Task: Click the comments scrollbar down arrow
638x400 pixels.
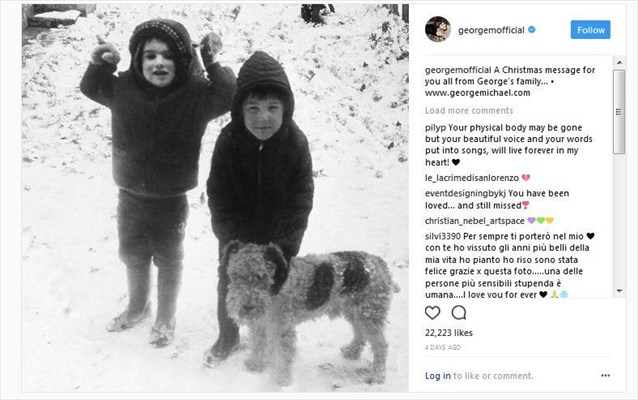Action: click(x=619, y=291)
